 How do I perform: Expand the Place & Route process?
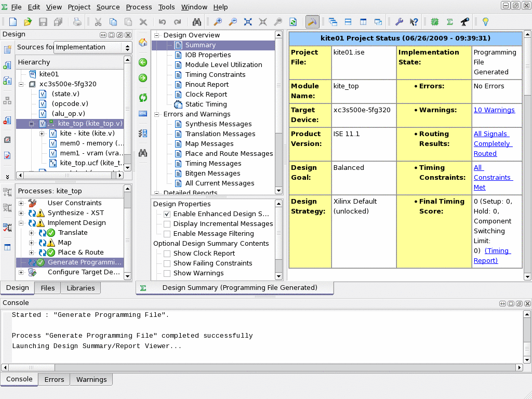(x=31, y=252)
